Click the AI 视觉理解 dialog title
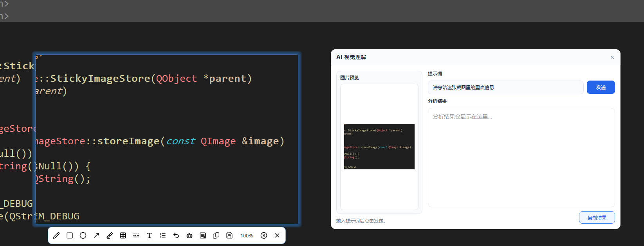Viewport: 644px width, 246px height. (x=351, y=57)
